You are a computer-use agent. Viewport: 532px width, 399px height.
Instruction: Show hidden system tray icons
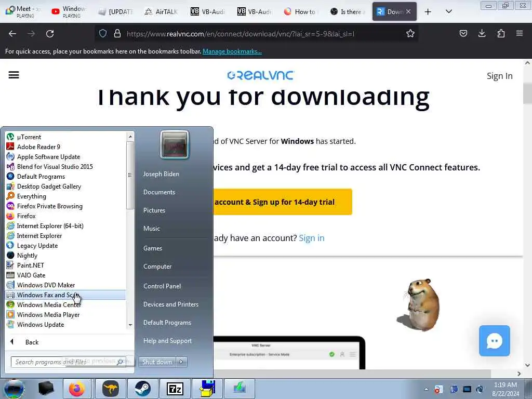pos(426,389)
